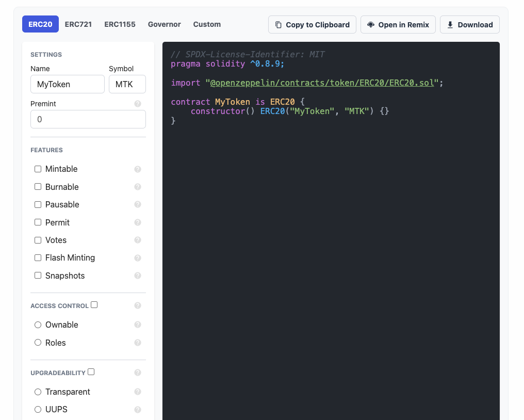524x420 pixels.
Task: Open the Governor tab
Action: pyautogui.click(x=165, y=24)
